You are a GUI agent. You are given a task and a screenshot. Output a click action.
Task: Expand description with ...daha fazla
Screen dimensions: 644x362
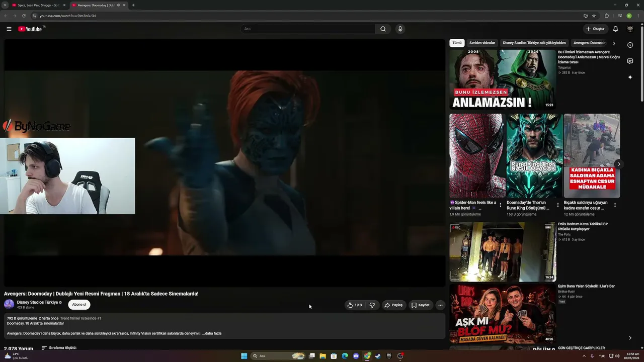coord(212,333)
